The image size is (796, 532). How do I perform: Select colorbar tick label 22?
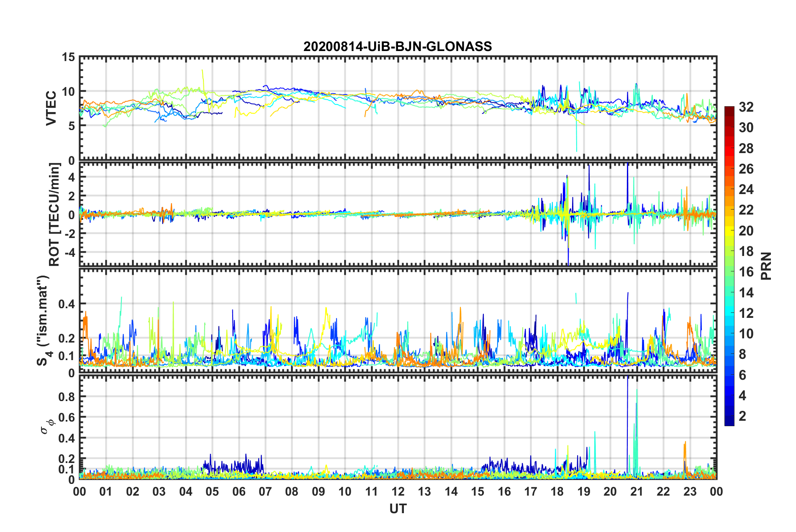(746, 210)
